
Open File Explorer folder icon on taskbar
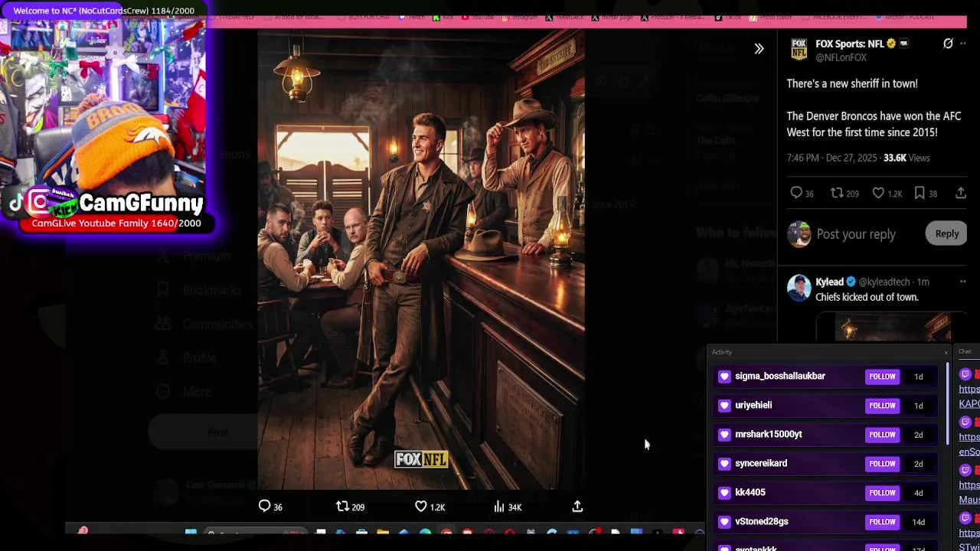coord(383,533)
